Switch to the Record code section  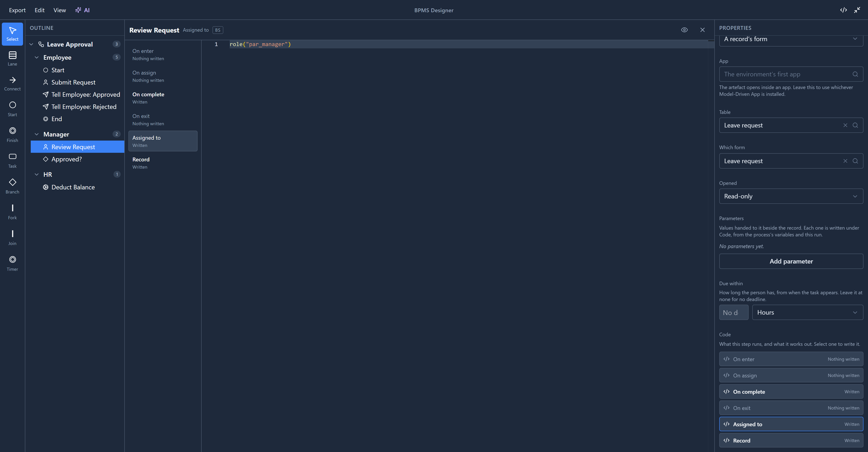point(163,163)
